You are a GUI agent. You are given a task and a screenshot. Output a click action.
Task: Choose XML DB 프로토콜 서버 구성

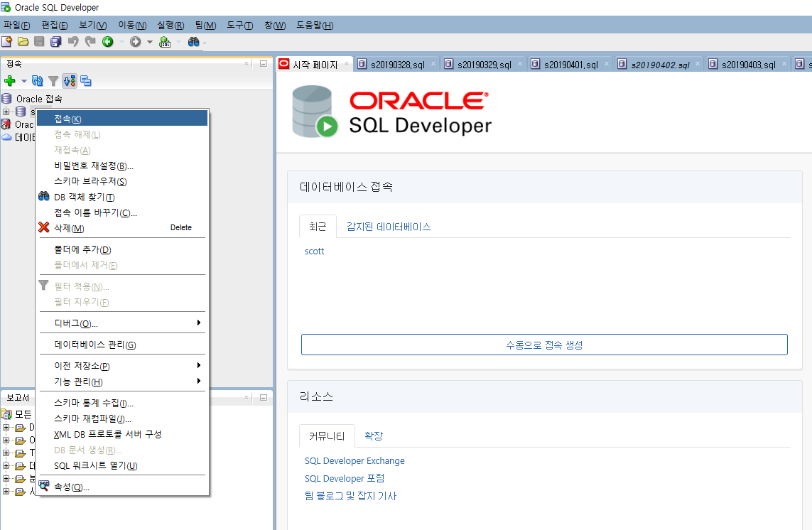[x=122, y=434]
